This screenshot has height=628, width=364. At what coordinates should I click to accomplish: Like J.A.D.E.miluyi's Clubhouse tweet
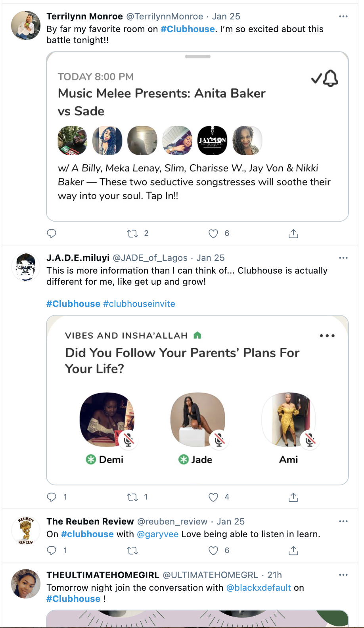(x=213, y=497)
